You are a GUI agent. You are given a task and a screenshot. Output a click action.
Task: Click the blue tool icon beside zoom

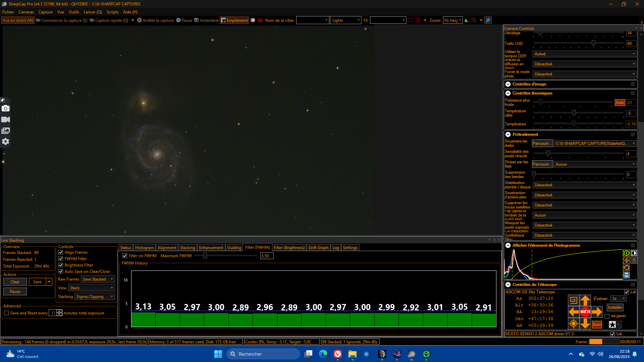coord(488,20)
